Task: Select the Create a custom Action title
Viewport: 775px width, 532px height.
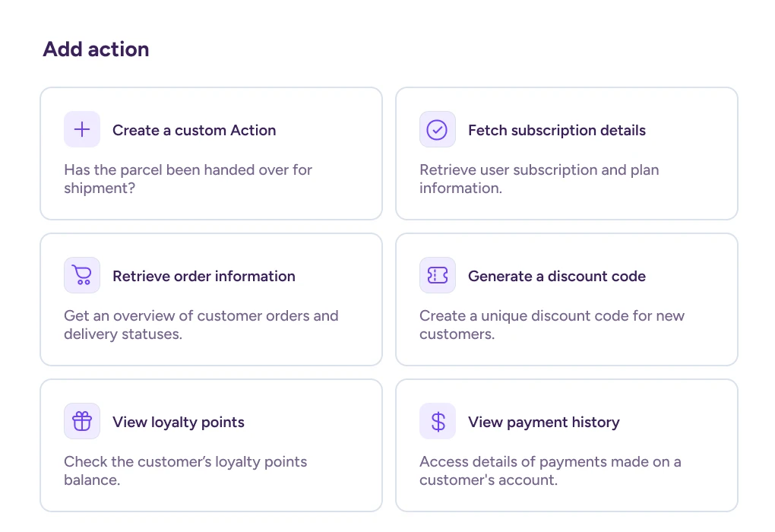Action: pos(195,130)
